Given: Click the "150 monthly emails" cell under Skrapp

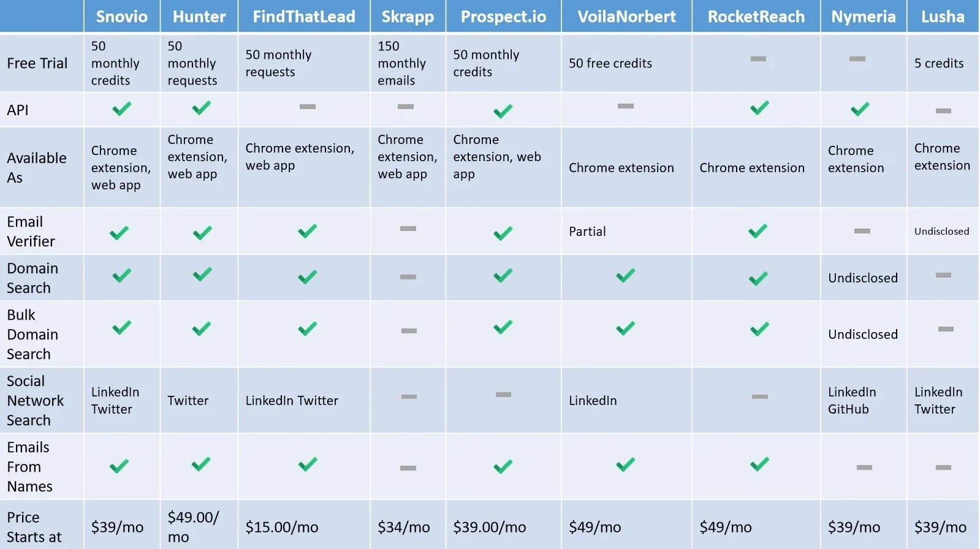Looking at the screenshot, I should [401, 63].
